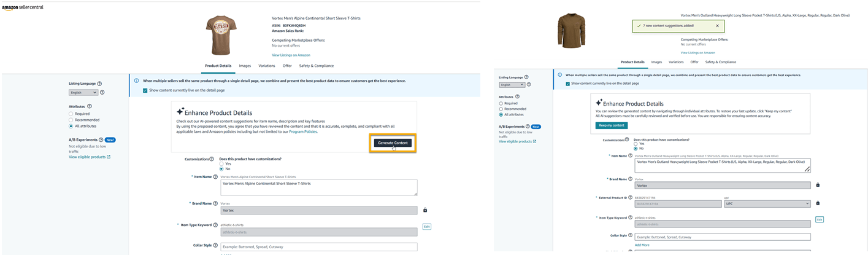868x255 pixels.
Task: Click blue banner info icon on Long Sleeve listing
Action: click(560, 74)
